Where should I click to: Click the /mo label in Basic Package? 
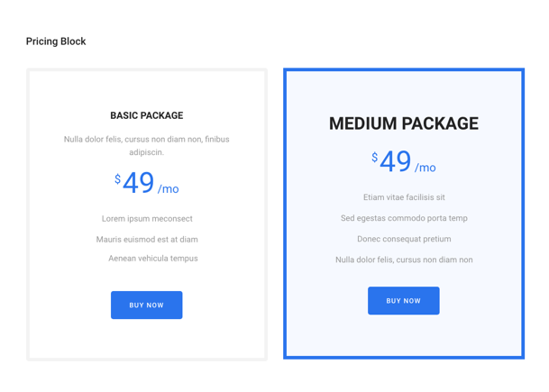click(169, 189)
